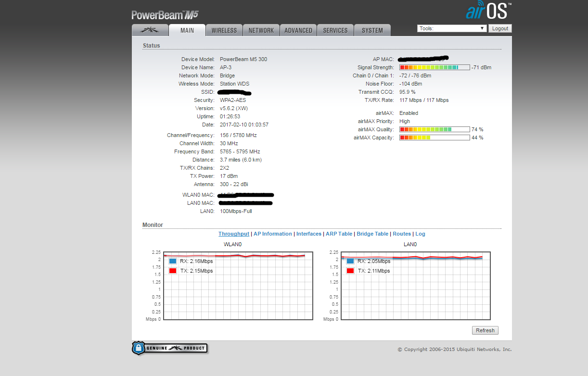Click the Status section heading
Image resolution: width=588 pixels, height=376 pixels.
click(x=152, y=46)
